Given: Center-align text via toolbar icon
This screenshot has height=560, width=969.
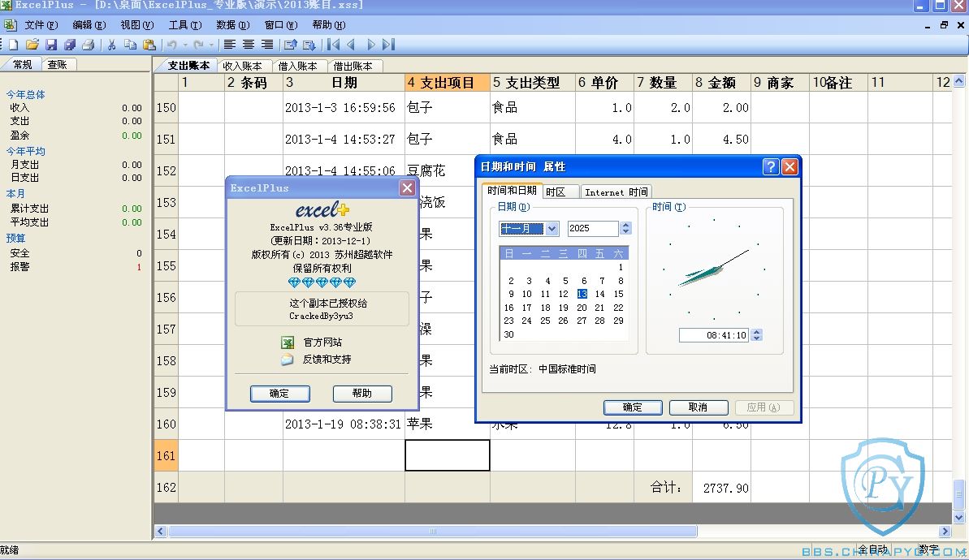Looking at the screenshot, I should point(249,45).
